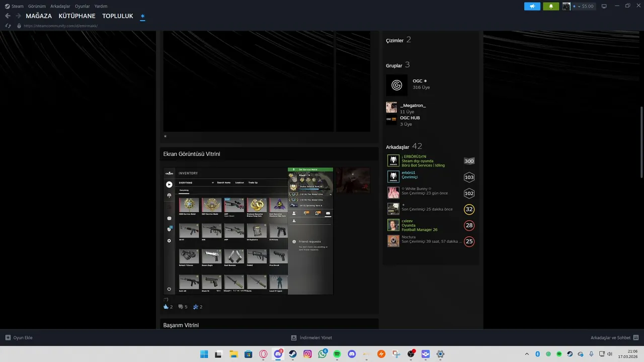This screenshot has width=644, height=362.
Task: Open the _Megatron_ group link
Action: pyautogui.click(x=413, y=106)
